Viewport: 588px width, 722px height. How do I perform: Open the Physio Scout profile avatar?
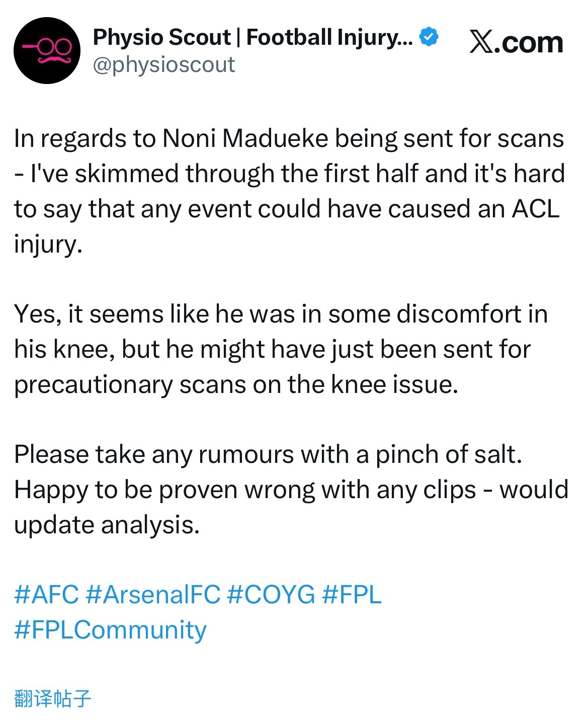click(47, 50)
